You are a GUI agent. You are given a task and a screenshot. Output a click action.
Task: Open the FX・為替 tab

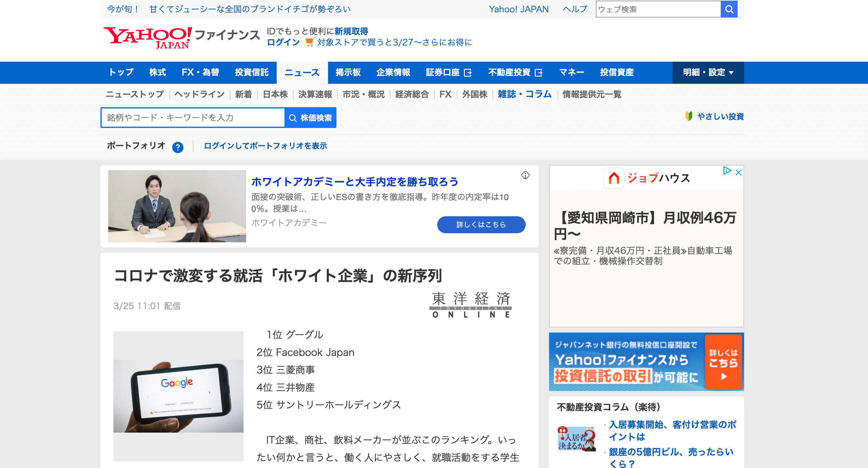pos(200,72)
